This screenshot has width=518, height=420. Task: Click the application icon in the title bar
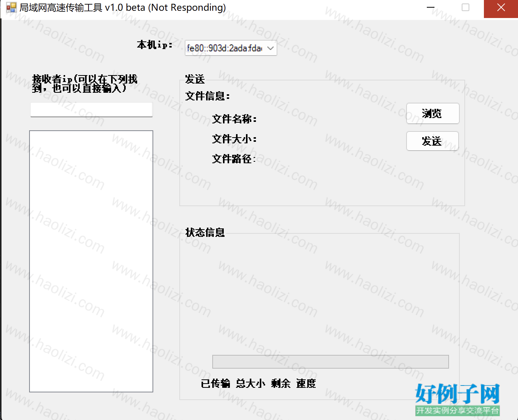pyautogui.click(x=11, y=7)
